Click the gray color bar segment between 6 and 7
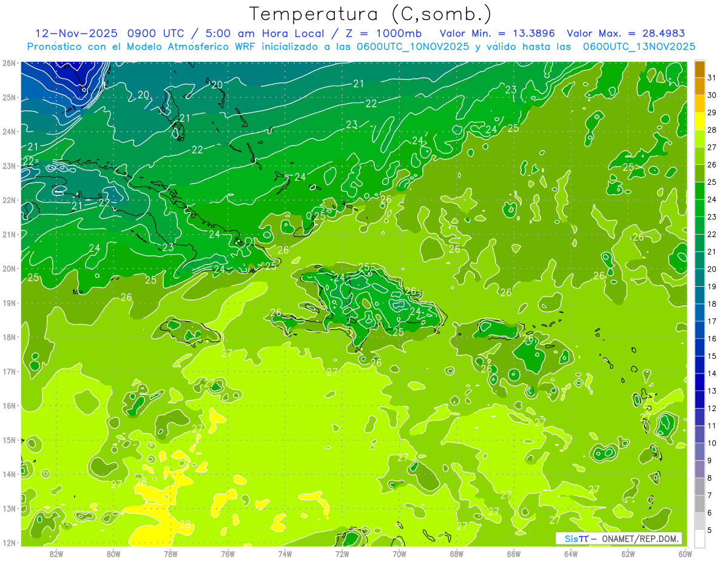 [699, 504]
